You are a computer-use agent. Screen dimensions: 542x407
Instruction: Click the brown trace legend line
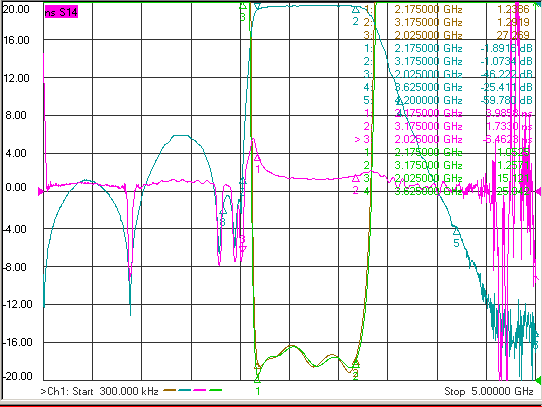click(x=170, y=390)
